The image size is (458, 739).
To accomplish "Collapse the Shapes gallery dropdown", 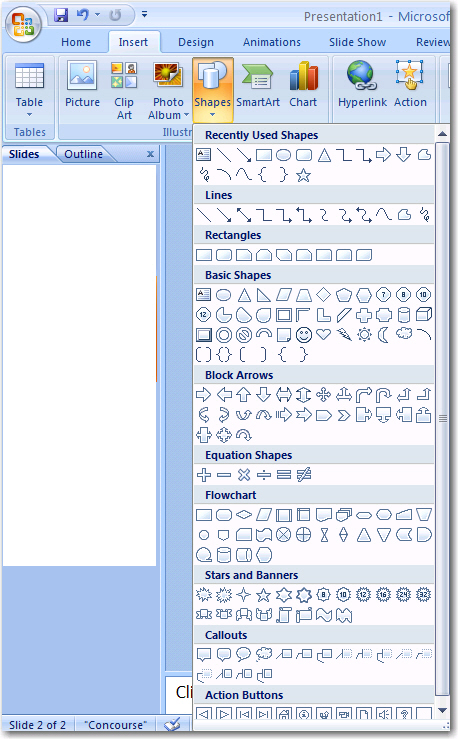I will (x=213, y=90).
